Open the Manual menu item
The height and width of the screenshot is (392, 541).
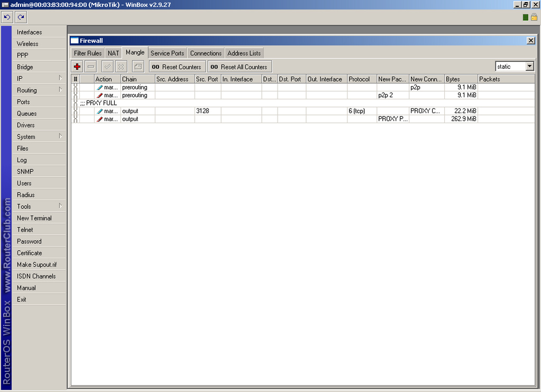coord(39,288)
